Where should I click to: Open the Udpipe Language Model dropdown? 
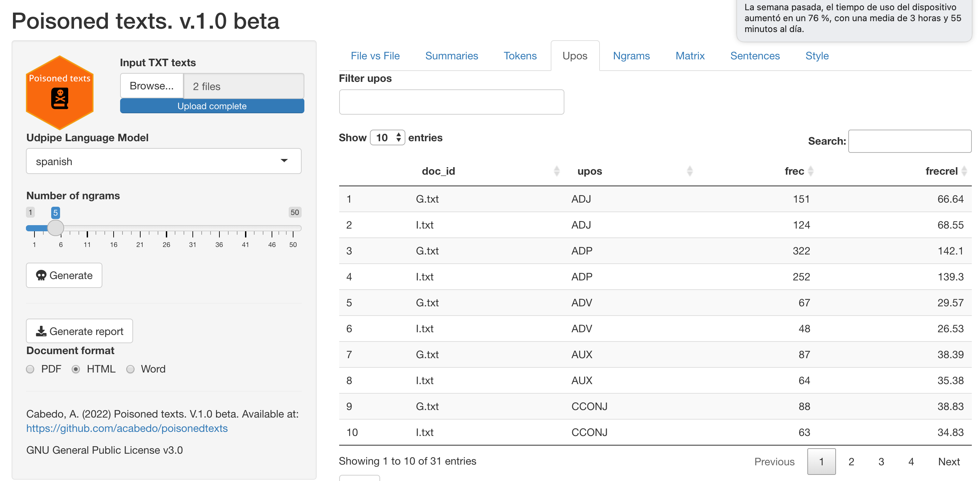pyautogui.click(x=163, y=161)
